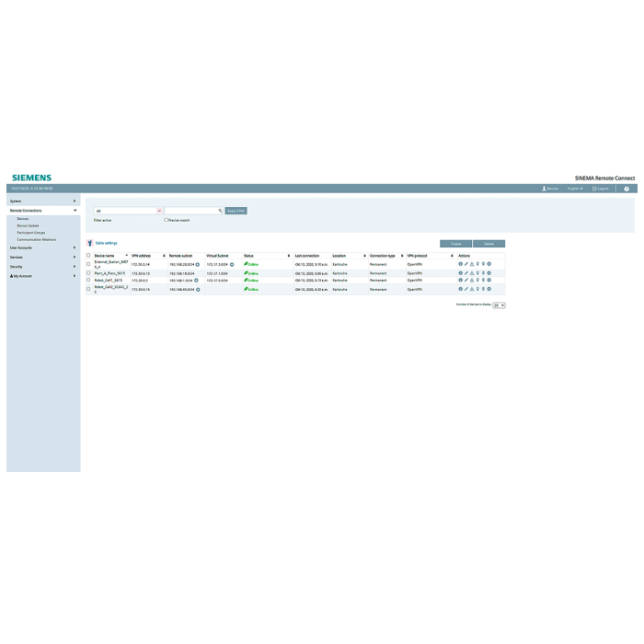Click plus icon beside 192.168.20.0/24 subnet

pos(197,264)
